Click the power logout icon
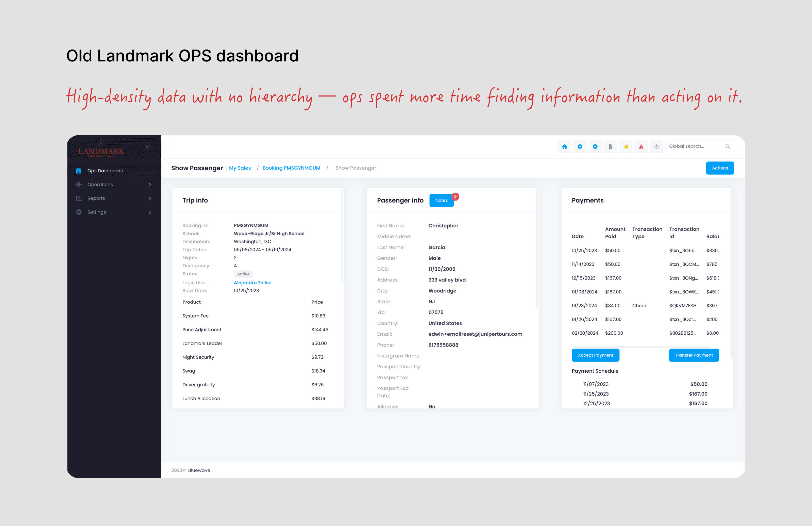Image resolution: width=812 pixels, height=526 pixels. (x=656, y=146)
